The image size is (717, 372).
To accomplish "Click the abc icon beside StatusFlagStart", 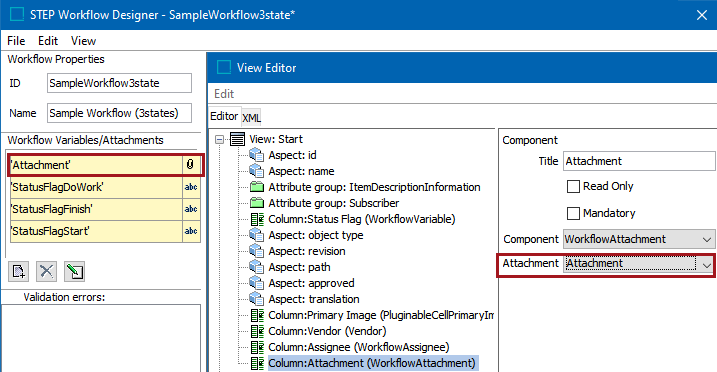I will point(191,231).
